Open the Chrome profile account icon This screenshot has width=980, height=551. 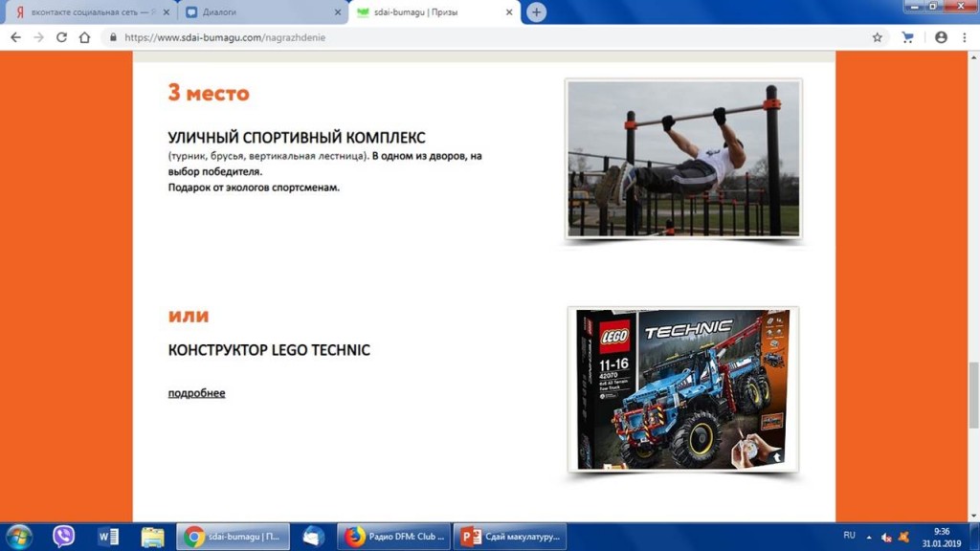(x=941, y=37)
